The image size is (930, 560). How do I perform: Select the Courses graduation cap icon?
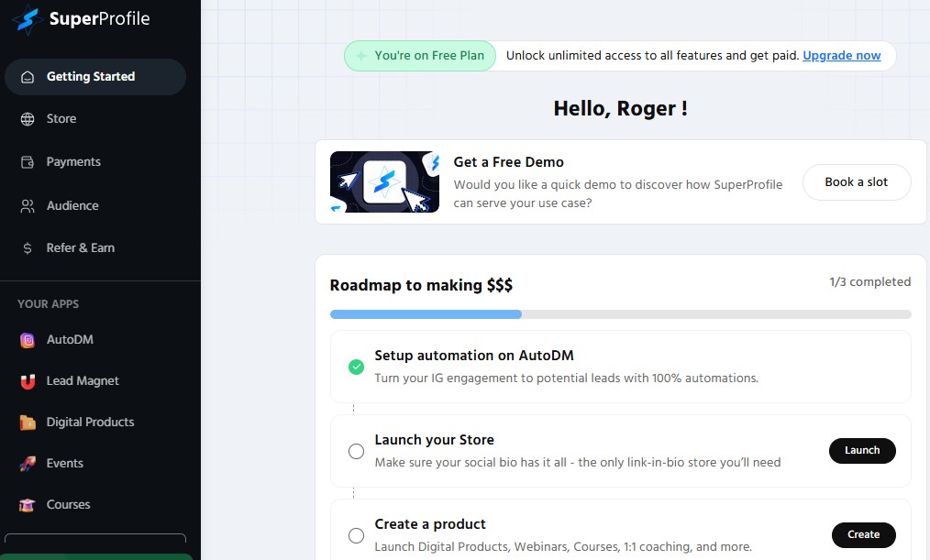28,505
